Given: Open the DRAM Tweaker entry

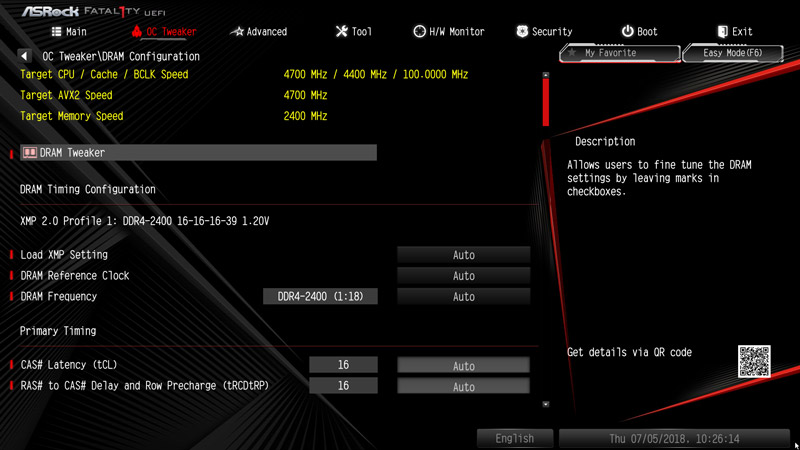Looking at the screenshot, I should pos(198,153).
